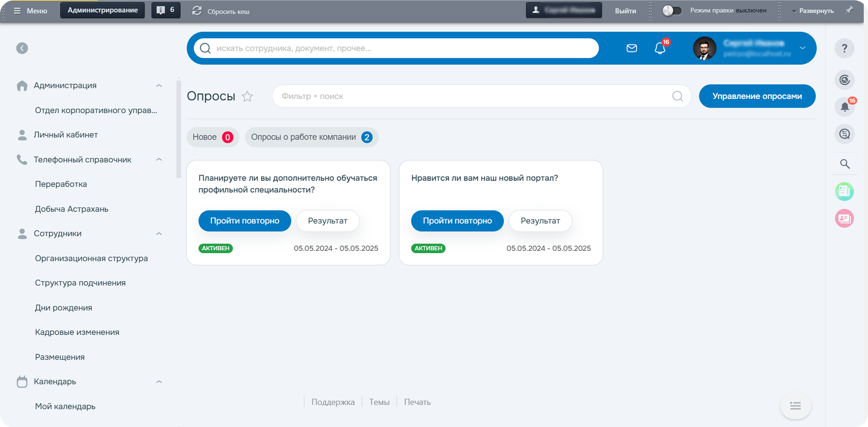Click the green news icon on the right
Screen dimensions: 868x427
pyautogui.click(x=844, y=191)
